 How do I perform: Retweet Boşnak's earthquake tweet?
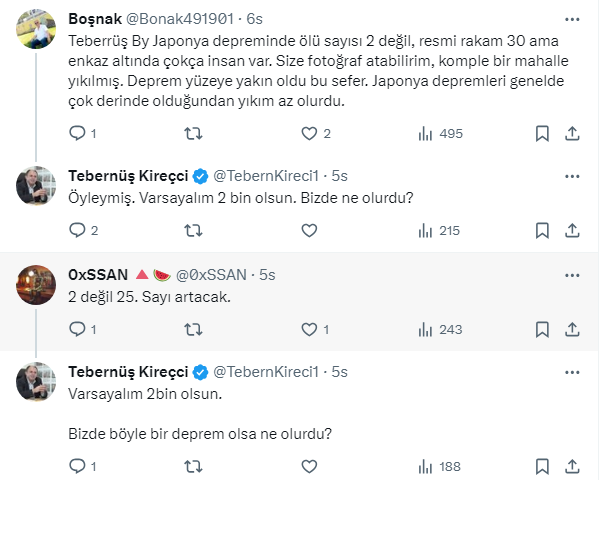[194, 133]
